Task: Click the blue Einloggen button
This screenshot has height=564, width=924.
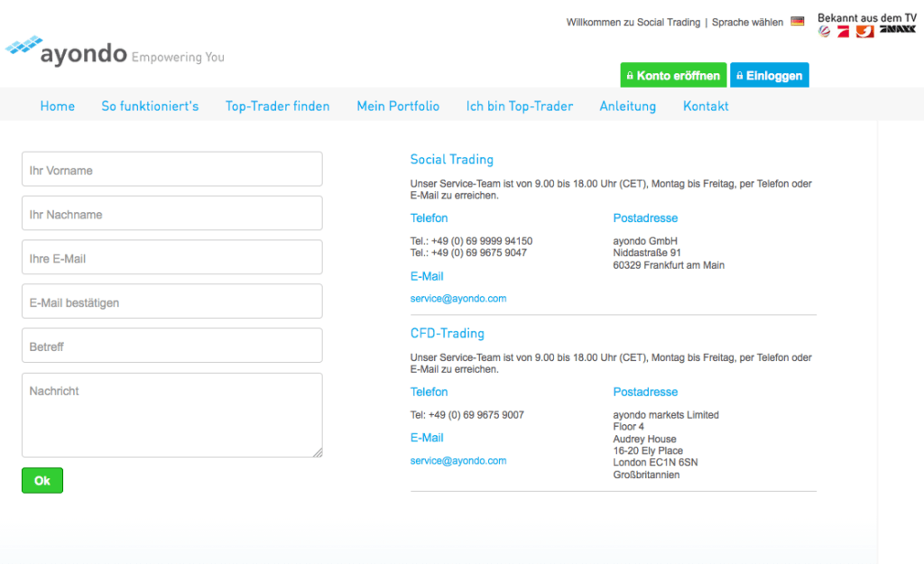Action: (x=769, y=76)
